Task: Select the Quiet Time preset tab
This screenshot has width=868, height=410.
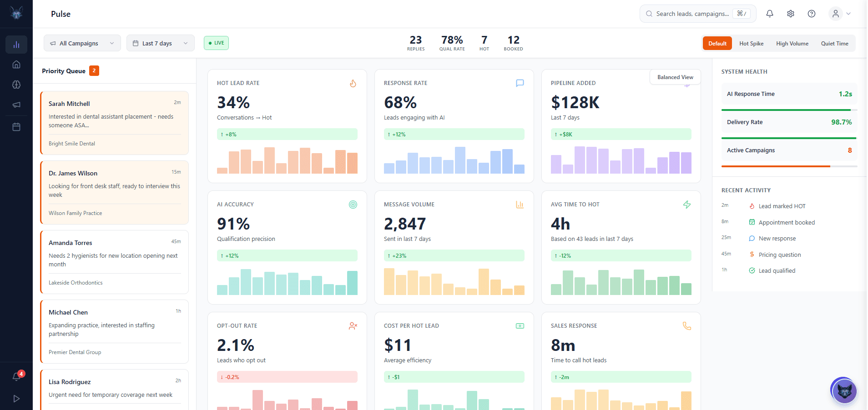Action: pyautogui.click(x=835, y=43)
